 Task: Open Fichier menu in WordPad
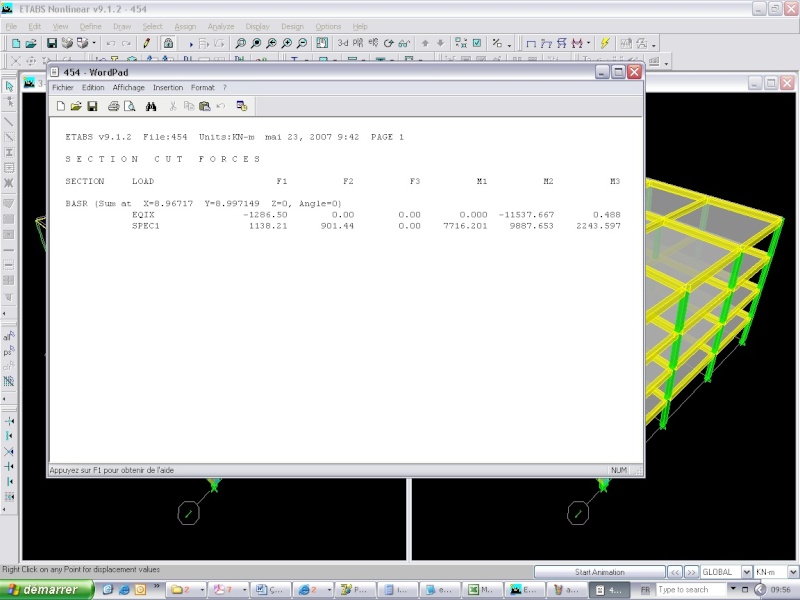point(63,88)
